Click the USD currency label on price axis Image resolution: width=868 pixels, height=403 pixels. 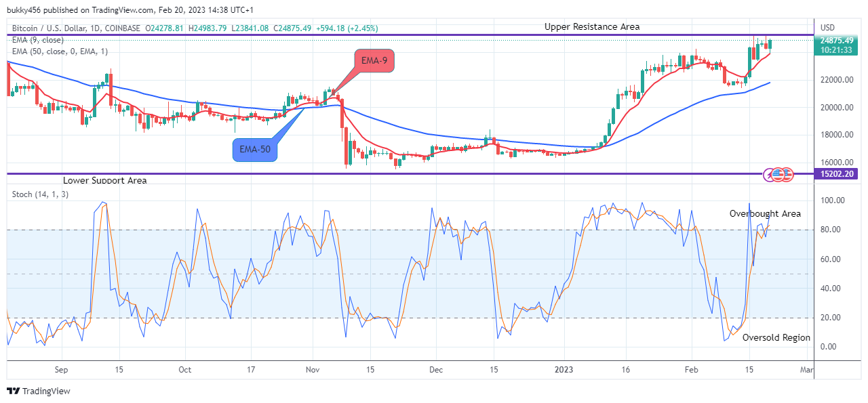tap(828, 28)
